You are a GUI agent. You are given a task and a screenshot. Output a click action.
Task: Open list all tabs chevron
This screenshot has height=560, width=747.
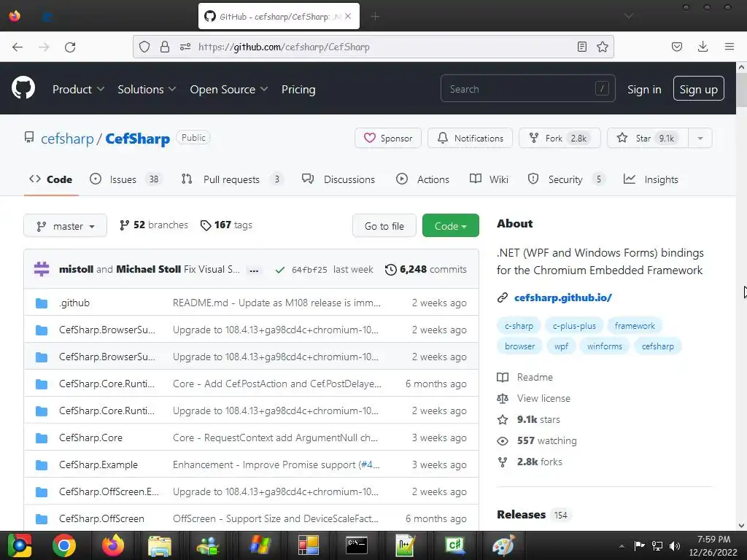coord(629,17)
